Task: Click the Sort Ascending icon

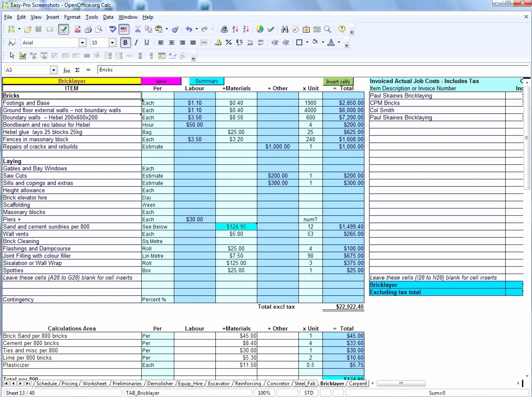Action: (235, 29)
